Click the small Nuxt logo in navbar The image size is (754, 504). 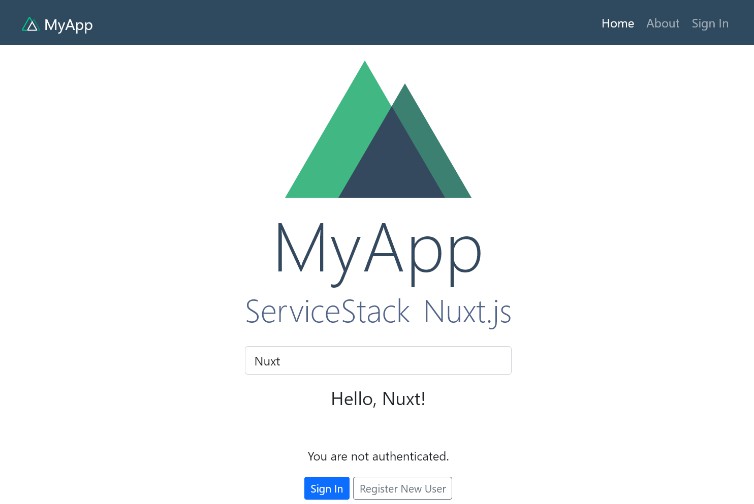click(30, 24)
